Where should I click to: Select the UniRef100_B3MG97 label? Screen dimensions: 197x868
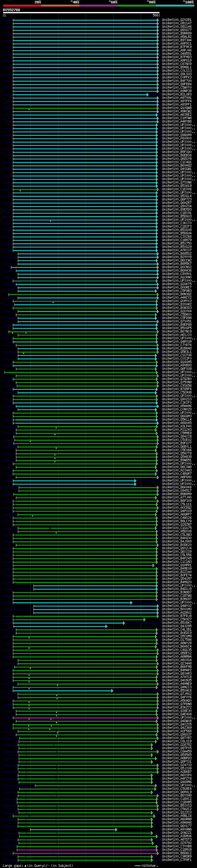pos(177,599)
